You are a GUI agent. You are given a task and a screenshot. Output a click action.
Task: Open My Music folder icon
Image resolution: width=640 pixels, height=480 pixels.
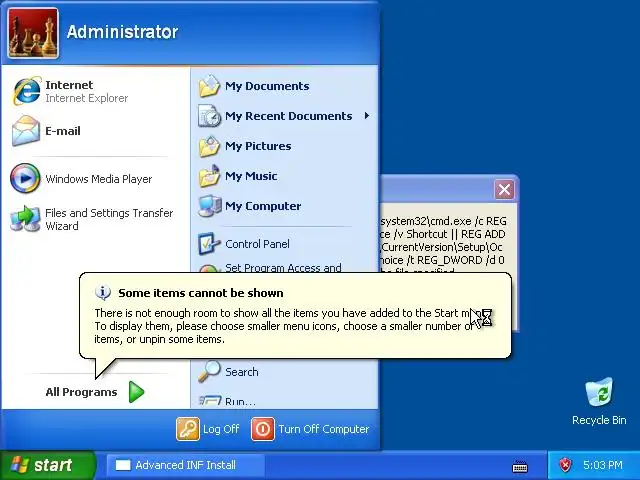tap(209, 176)
